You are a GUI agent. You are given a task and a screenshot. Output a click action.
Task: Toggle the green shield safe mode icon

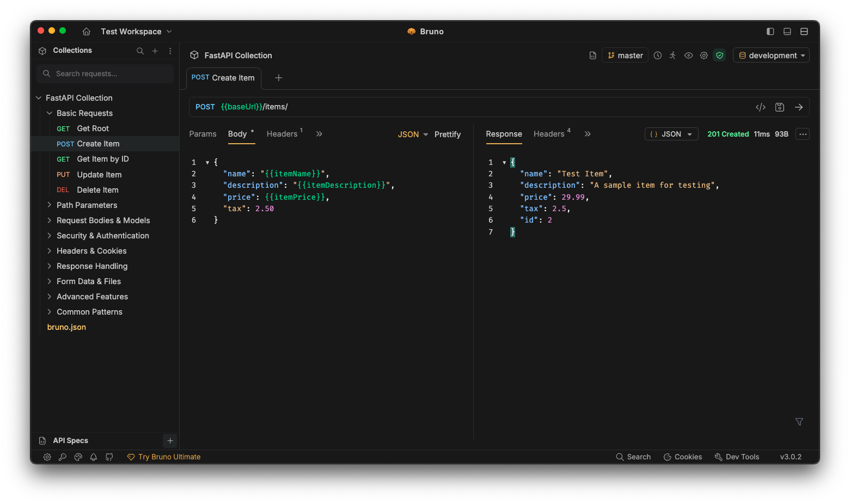point(719,56)
